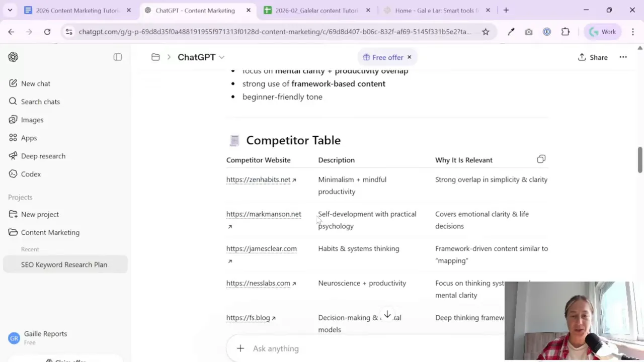Open browser three-dot menu

pyautogui.click(x=633, y=32)
